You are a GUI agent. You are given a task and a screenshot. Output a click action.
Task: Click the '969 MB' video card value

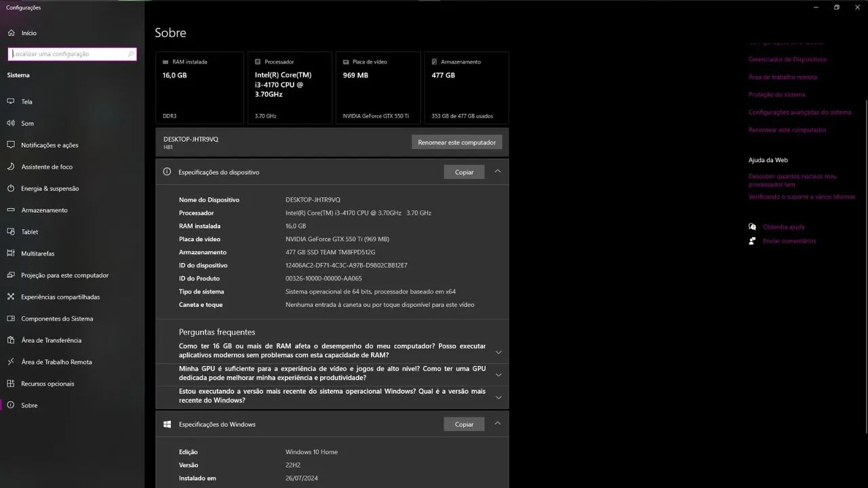(355, 75)
